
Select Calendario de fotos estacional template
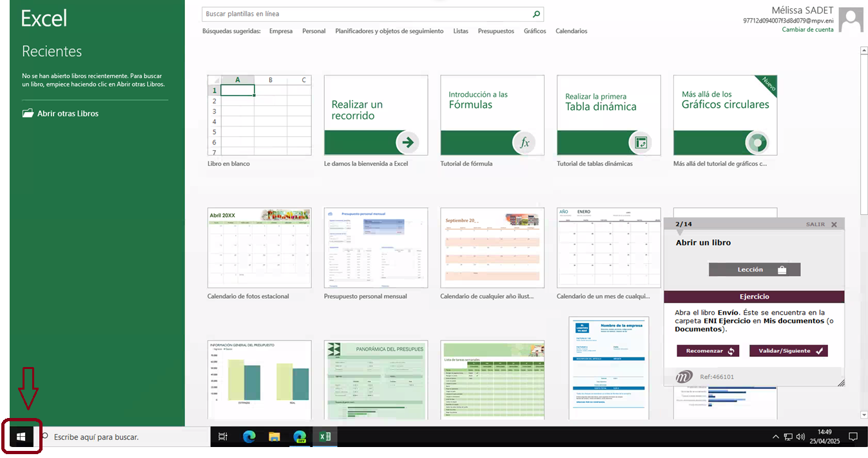tap(259, 248)
